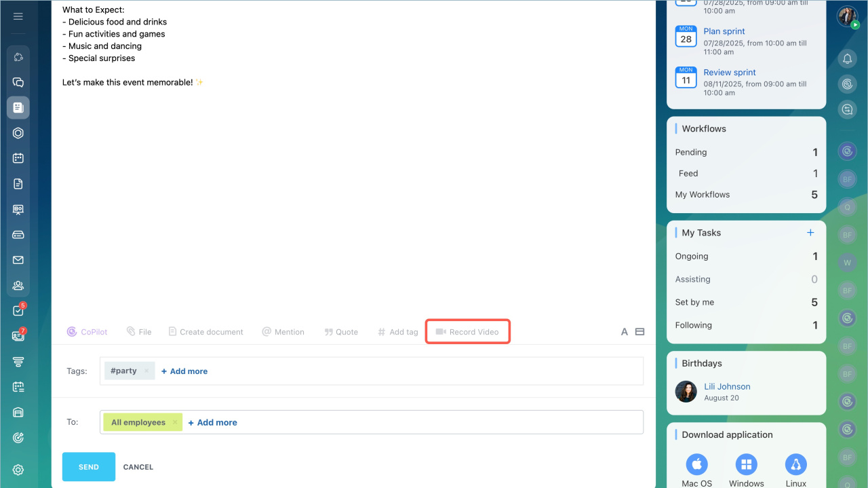Screen dimensions: 868x488
Task: Click the plus icon in My Tasks
Action: pos(810,233)
